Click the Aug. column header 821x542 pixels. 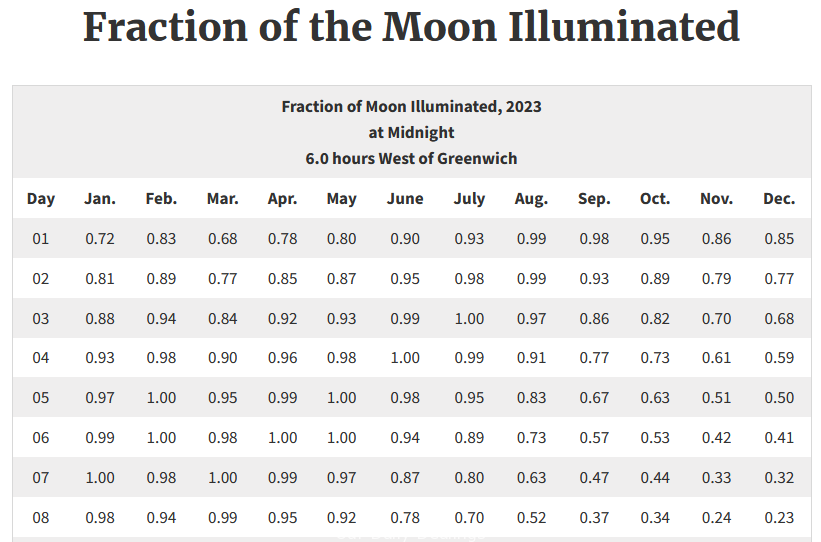(531, 198)
